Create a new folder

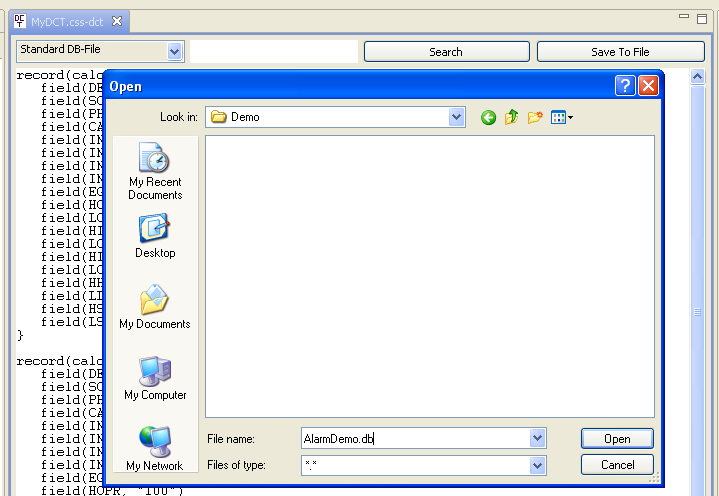(x=536, y=118)
